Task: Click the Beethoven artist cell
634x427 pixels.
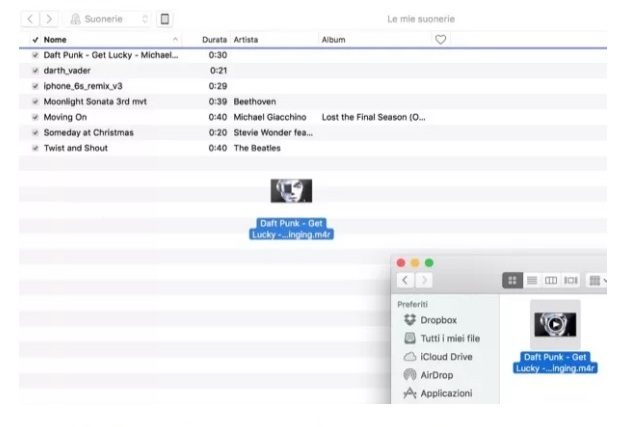Action: pyautogui.click(x=255, y=101)
